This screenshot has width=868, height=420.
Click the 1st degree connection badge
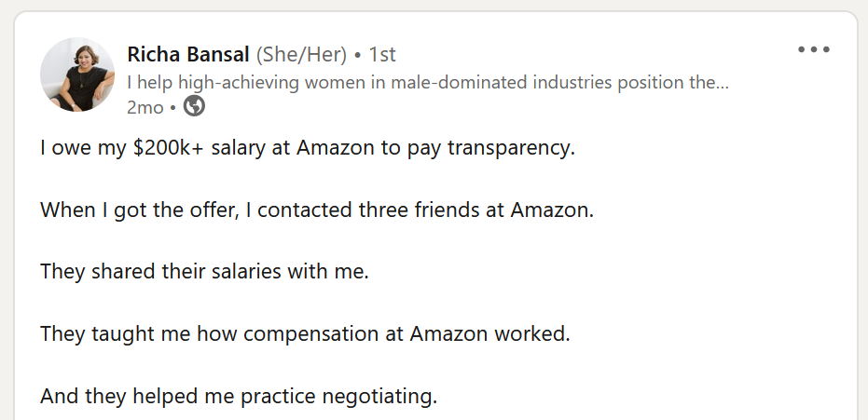pos(382,54)
